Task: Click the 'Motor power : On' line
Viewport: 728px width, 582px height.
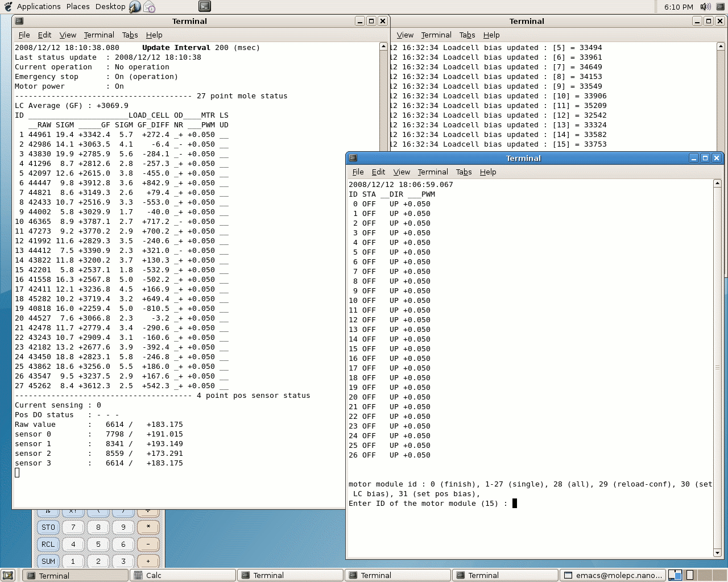Action: [69, 86]
